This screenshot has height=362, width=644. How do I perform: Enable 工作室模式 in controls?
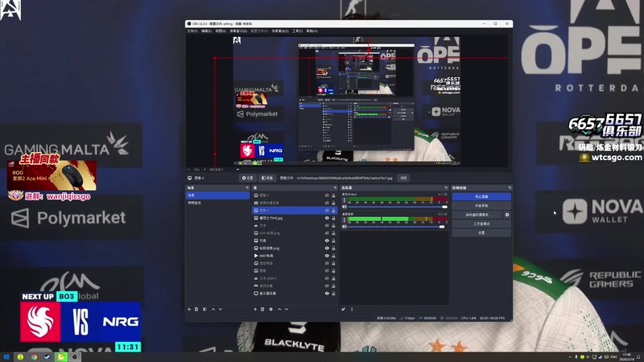click(481, 224)
